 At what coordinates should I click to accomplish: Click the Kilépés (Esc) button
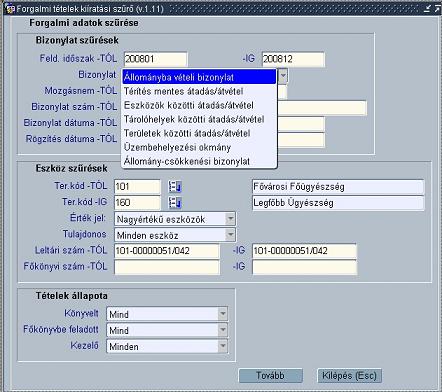pos(349,376)
